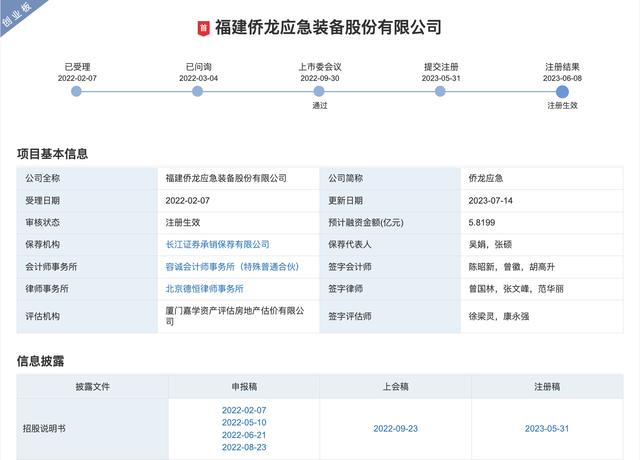Click the 受理日期 value 2022-02-07 in table
The width and height of the screenshot is (640, 460).
point(187,200)
